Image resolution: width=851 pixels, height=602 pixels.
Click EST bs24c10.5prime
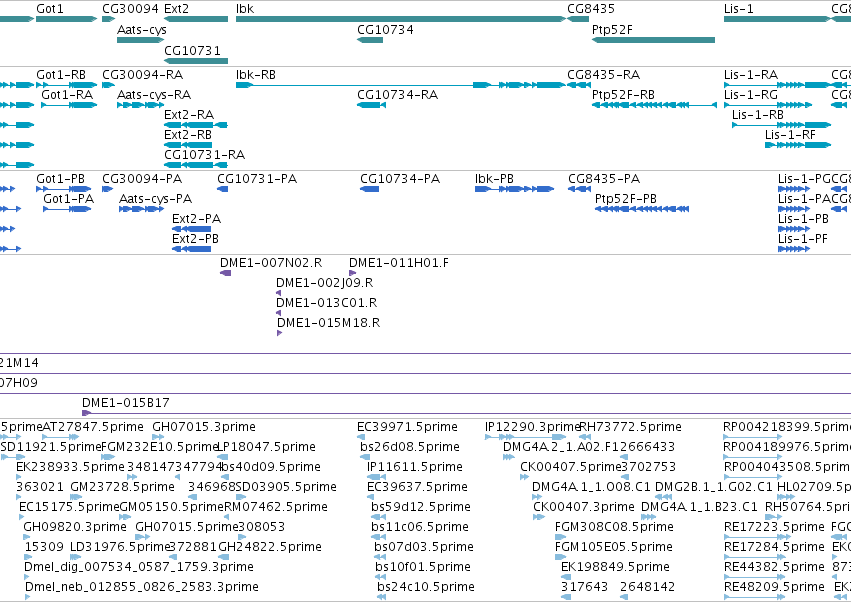click(382, 597)
